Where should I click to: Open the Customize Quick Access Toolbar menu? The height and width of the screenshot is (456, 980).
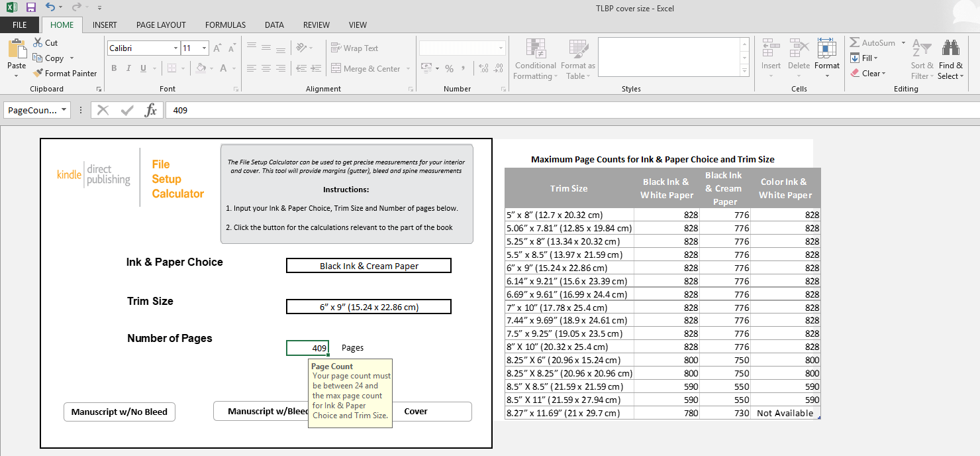(99, 8)
